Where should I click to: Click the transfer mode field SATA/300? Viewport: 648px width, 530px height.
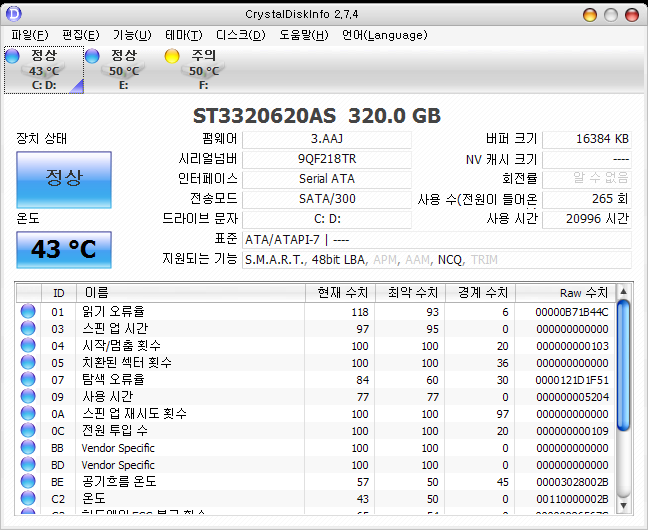click(x=327, y=199)
